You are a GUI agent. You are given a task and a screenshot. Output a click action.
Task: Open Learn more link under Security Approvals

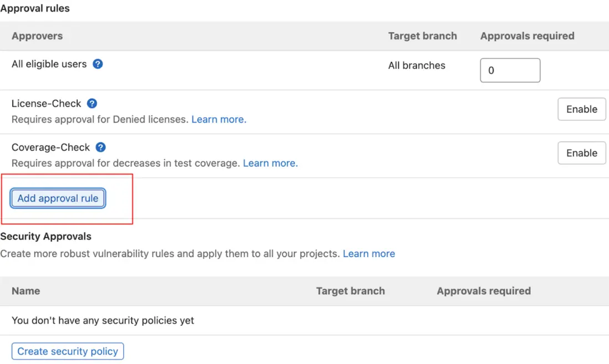[369, 254]
